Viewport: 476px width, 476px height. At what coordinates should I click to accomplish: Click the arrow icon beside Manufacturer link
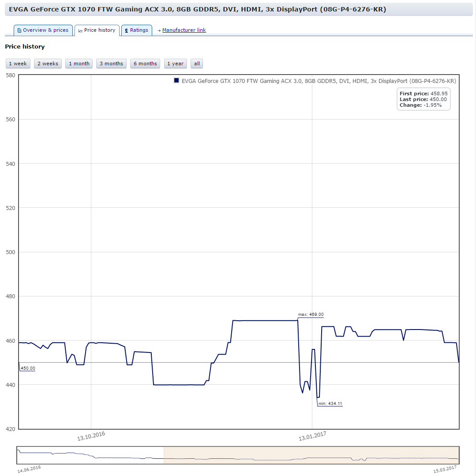coord(159,31)
